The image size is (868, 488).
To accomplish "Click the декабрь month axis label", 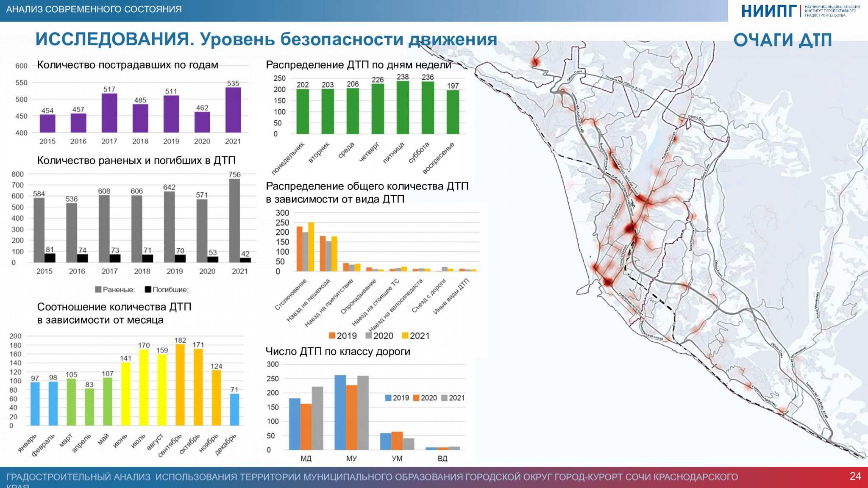I will (x=225, y=444).
